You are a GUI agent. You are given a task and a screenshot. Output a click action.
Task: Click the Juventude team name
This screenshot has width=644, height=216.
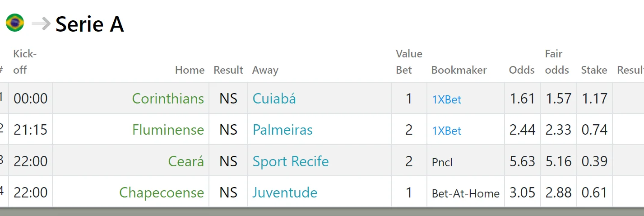(x=285, y=193)
